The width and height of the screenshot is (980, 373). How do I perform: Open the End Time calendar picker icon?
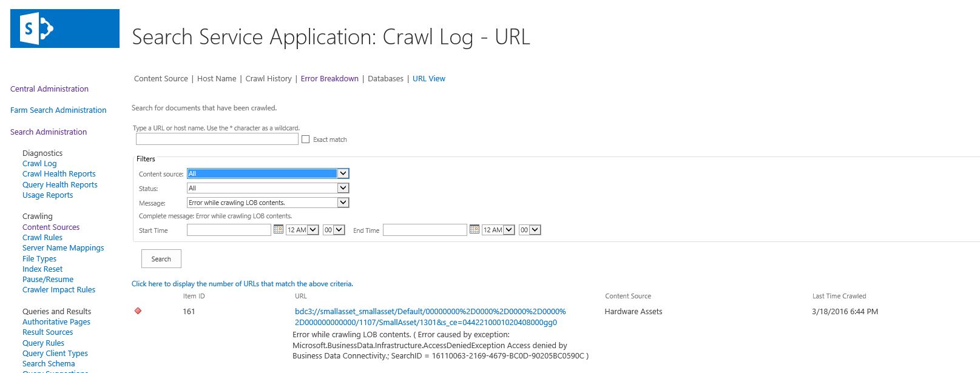[475, 229]
